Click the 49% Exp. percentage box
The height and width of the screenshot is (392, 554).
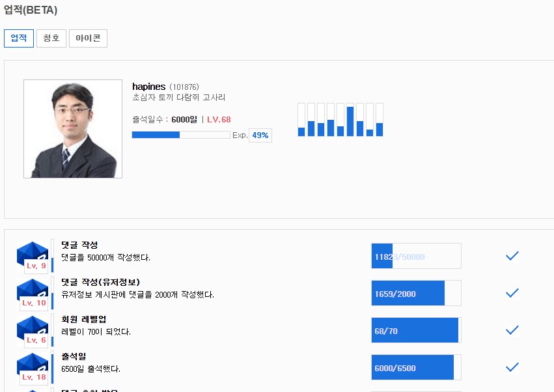coord(260,135)
